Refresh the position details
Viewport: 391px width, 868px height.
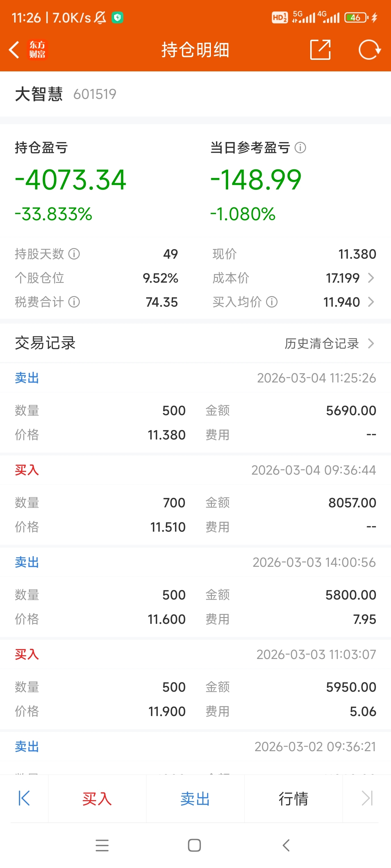(370, 50)
